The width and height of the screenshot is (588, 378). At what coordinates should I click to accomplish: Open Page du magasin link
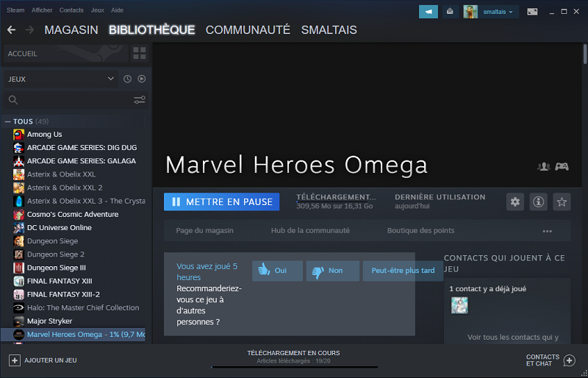(205, 230)
